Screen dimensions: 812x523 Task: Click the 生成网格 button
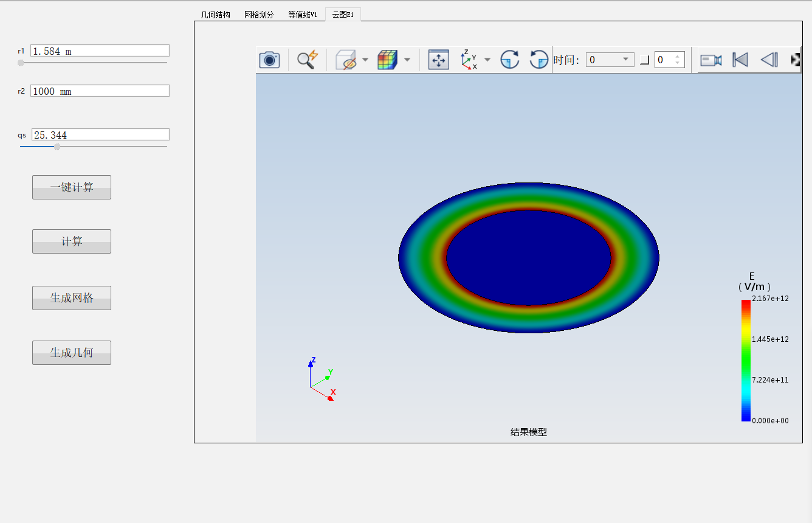72,298
